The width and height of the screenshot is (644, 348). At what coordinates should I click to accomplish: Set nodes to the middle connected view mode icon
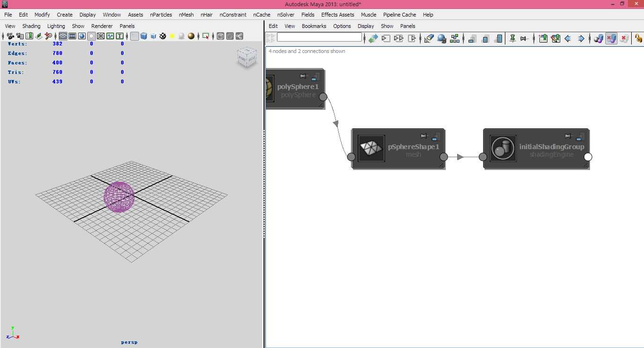485,38
